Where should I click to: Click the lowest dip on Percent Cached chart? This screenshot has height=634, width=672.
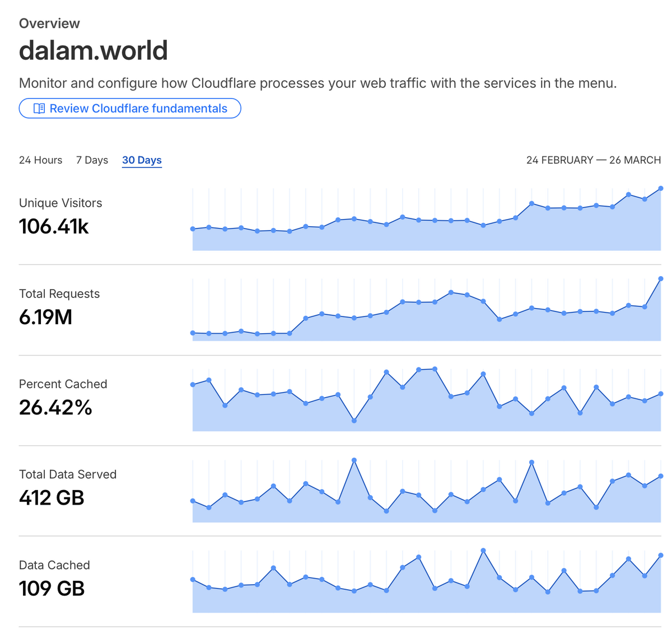(354, 421)
